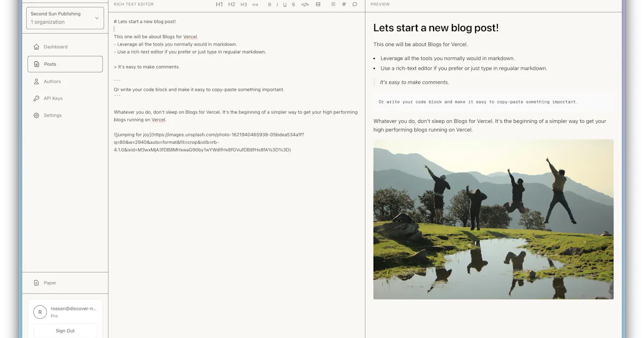Click the editor line '> It's easy to make comments.'

(x=147, y=67)
